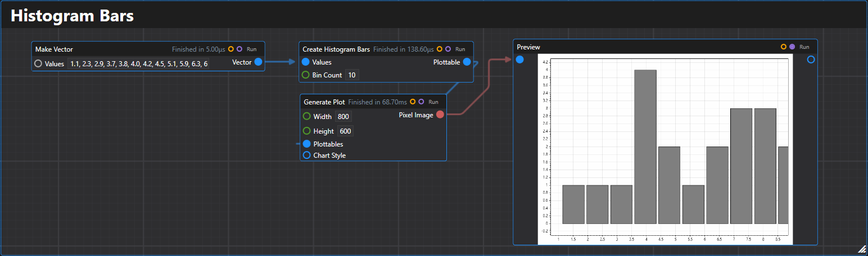Click the Chart Style label

click(329, 156)
